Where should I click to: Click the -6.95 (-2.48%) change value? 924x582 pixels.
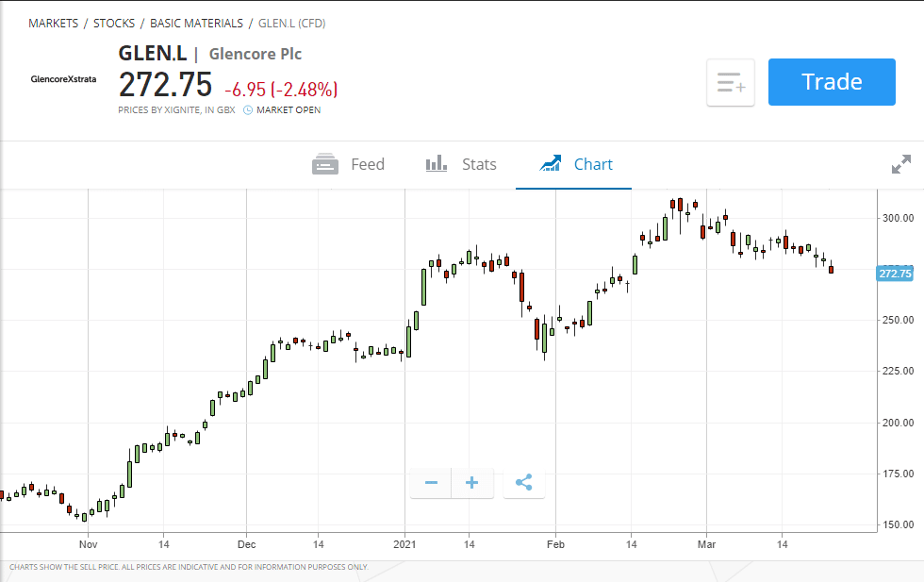(x=281, y=90)
